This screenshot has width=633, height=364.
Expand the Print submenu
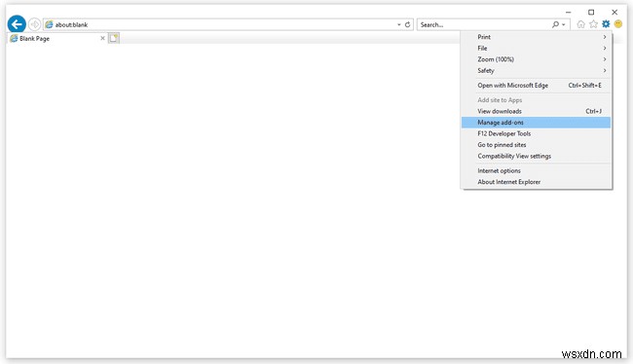[537, 37]
